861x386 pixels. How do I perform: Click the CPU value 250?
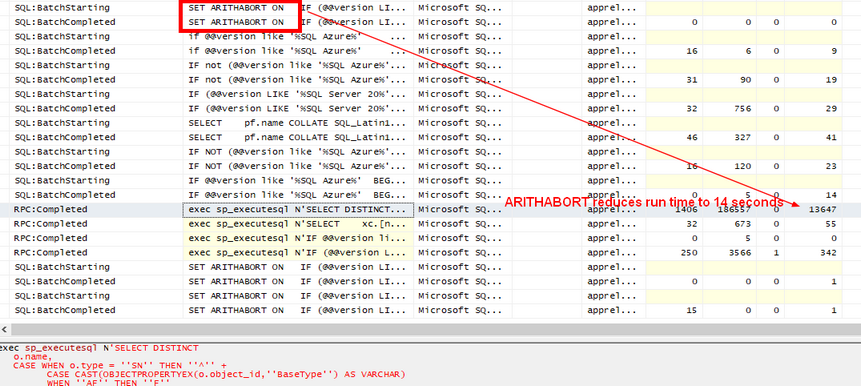click(x=689, y=253)
